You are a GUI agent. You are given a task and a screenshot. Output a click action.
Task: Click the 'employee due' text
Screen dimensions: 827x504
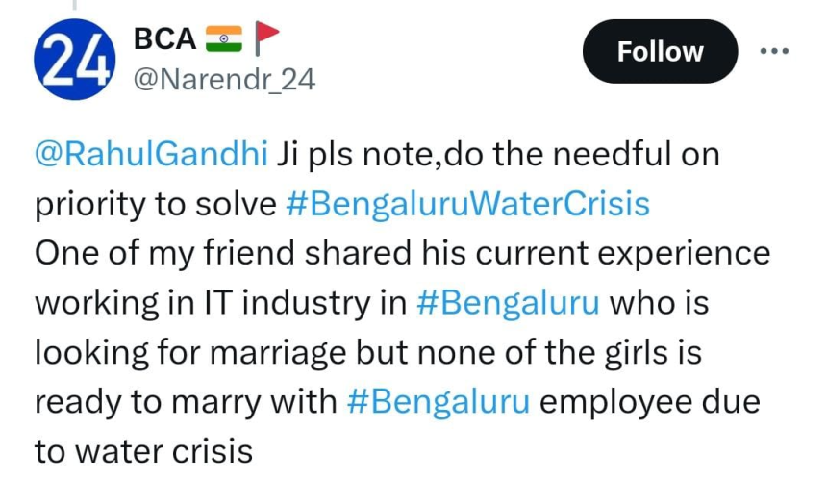(x=649, y=402)
